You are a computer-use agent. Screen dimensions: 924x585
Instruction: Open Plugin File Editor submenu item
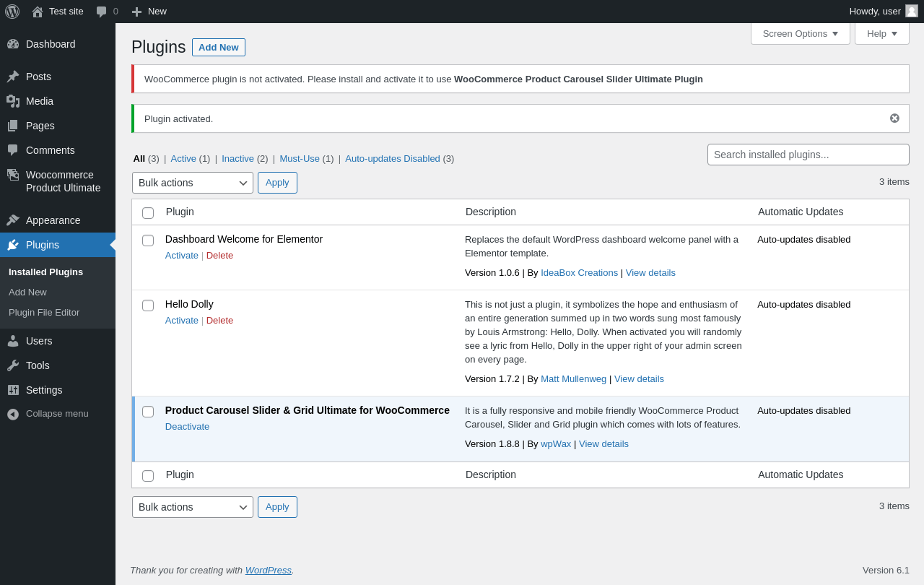coord(44,313)
